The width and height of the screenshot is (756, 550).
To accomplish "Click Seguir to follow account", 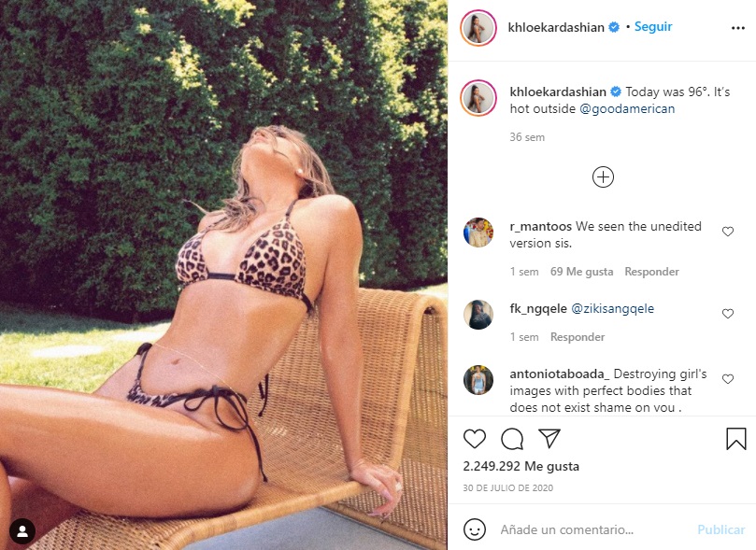I will pyautogui.click(x=653, y=27).
